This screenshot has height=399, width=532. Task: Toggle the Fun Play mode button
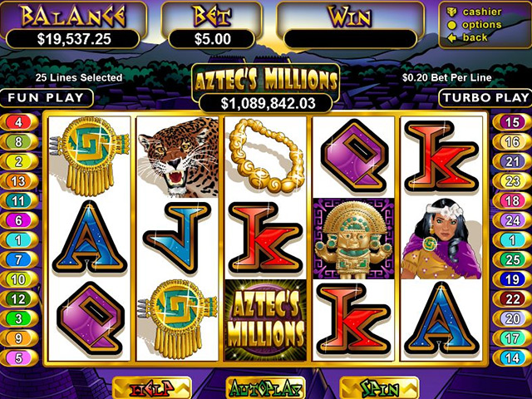47,98
